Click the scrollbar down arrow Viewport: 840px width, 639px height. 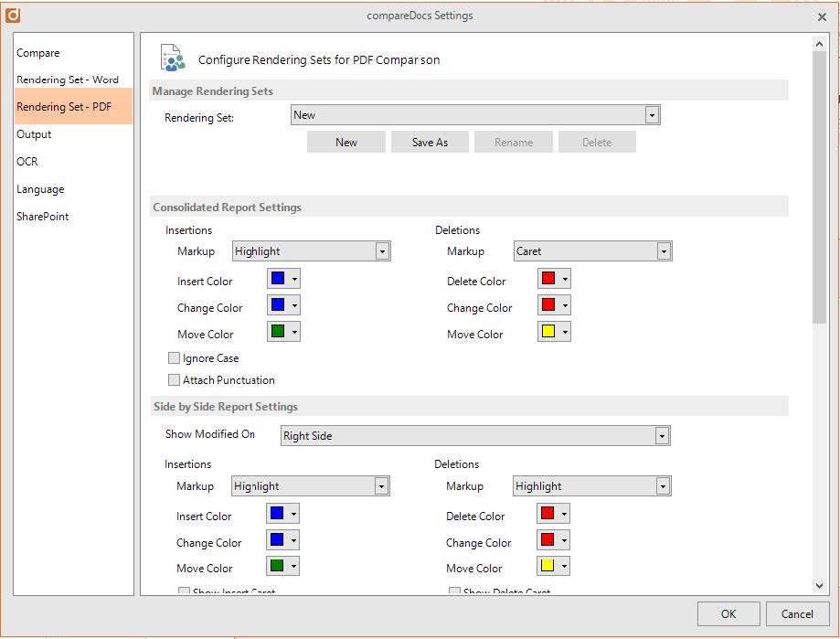coord(819,585)
